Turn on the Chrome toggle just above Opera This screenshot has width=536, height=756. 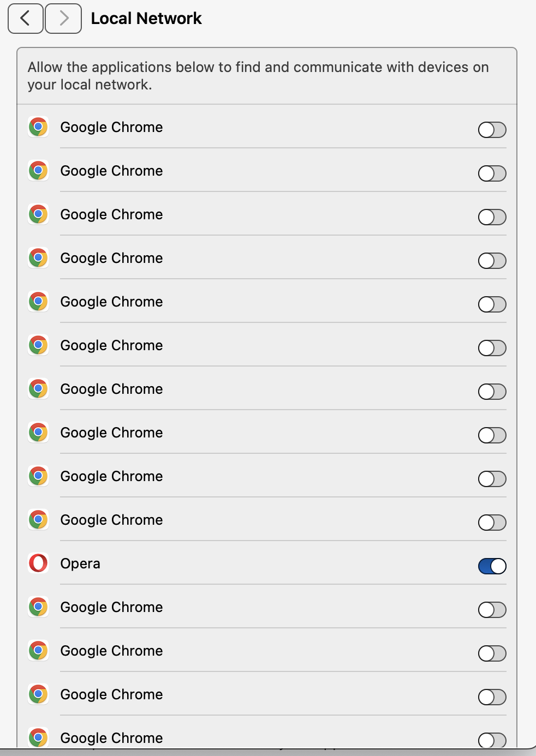click(492, 523)
